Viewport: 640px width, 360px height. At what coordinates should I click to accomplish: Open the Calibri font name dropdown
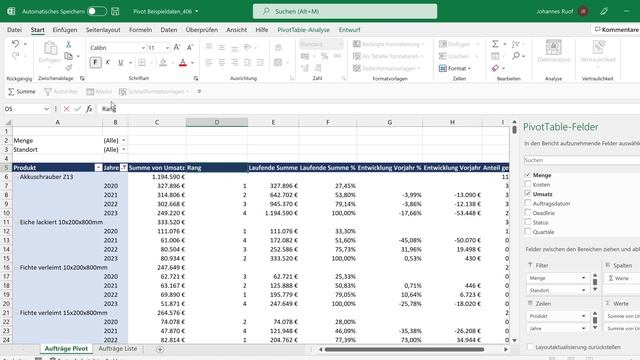pyautogui.click(x=143, y=48)
